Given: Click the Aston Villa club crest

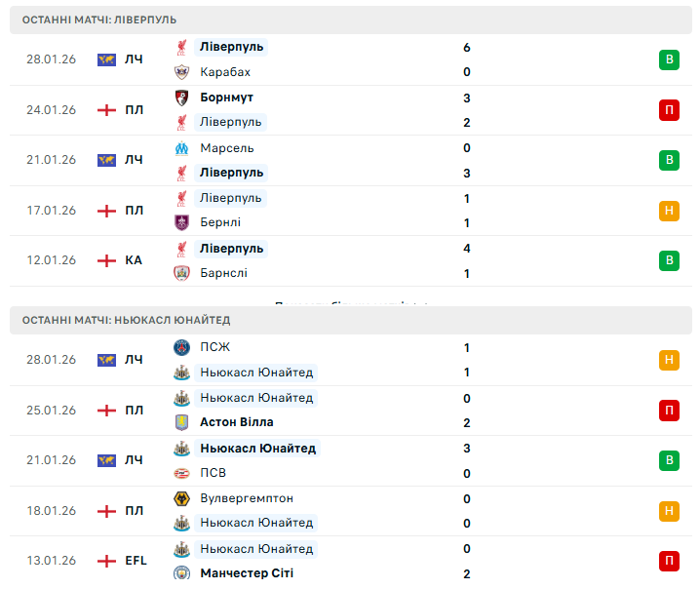Looking at the screenshot, I should coord(181,422).
